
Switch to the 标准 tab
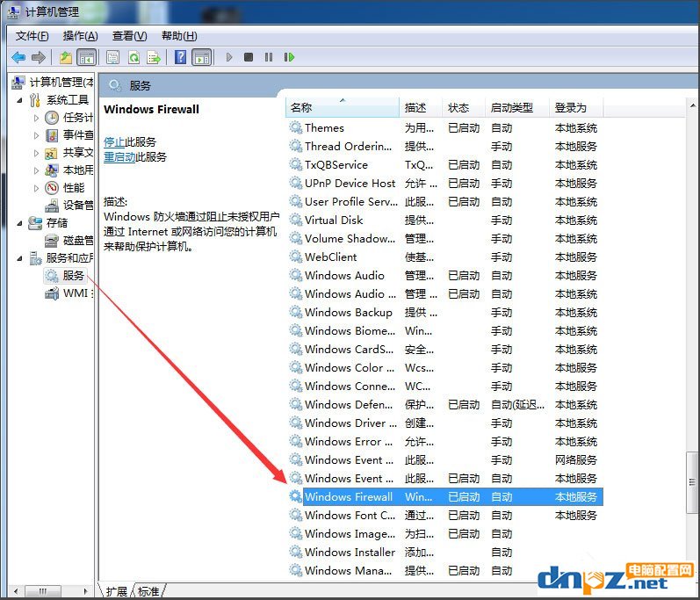(x=148, y=591)
